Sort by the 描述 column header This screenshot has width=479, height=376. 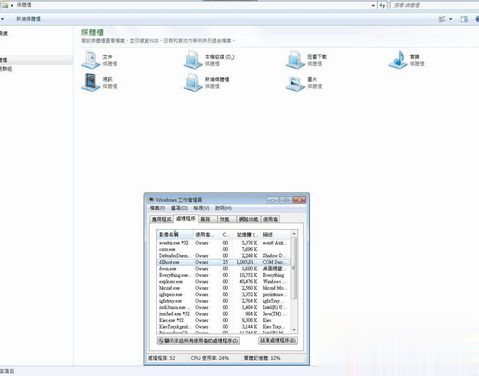click(x=275, y=235)
